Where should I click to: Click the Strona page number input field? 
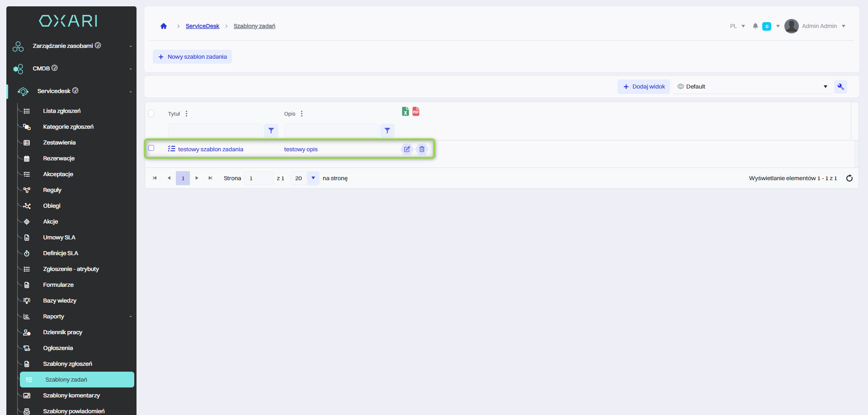258,178
